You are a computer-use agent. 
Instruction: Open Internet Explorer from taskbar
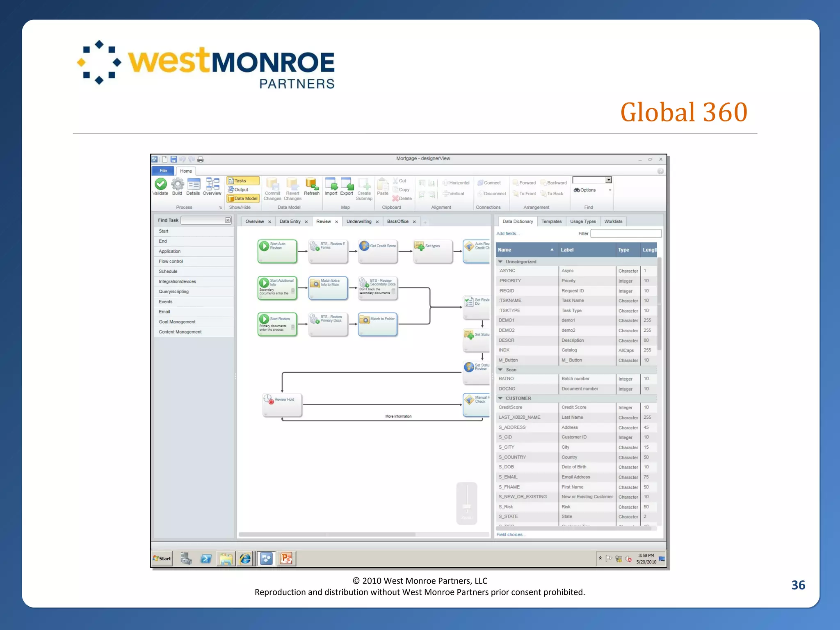click(x=245, y=559)
